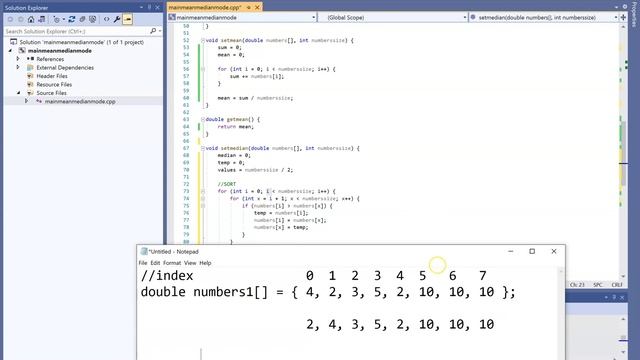Screen dimensions: 640x360
Task: Click the document tab list dropdown arrow
Action: [616, 7]
